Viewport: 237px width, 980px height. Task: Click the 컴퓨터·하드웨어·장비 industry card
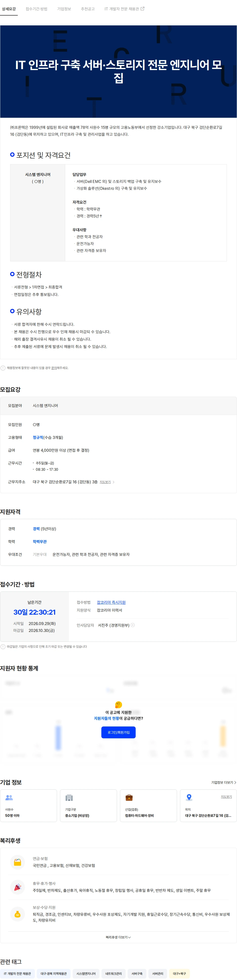click(x=148, y=805)
